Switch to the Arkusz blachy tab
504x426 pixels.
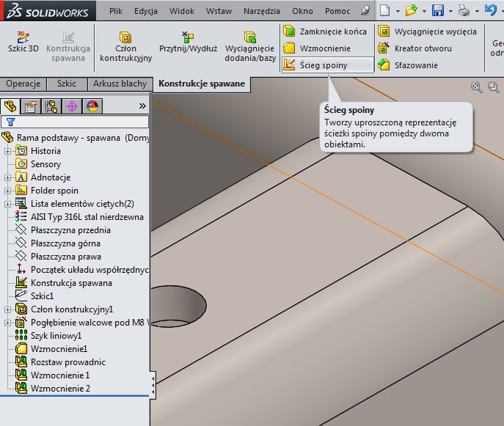[120, 84]
